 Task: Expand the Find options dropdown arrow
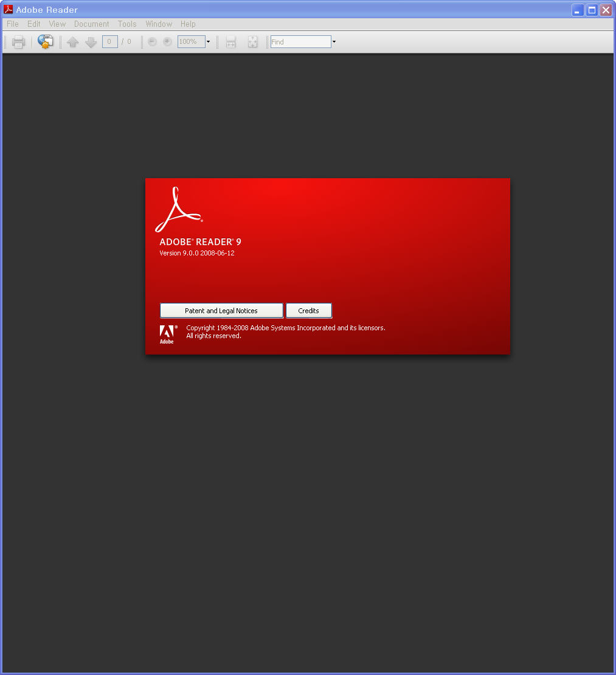point(334,42)
